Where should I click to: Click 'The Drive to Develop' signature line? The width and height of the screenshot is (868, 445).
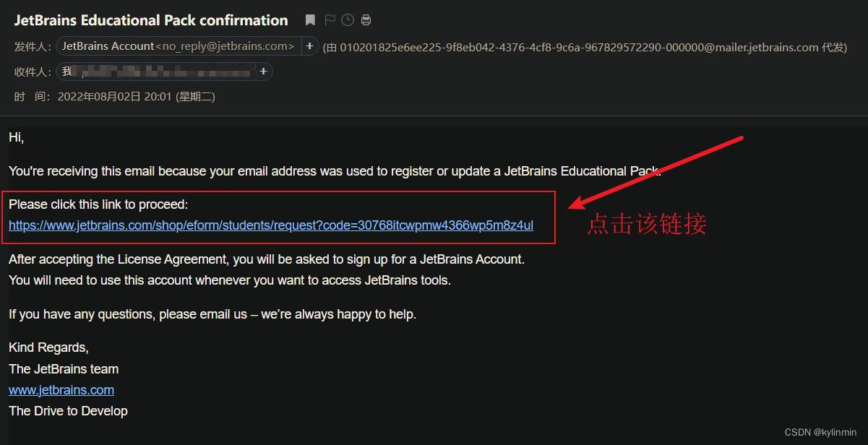tap(68, 411)
